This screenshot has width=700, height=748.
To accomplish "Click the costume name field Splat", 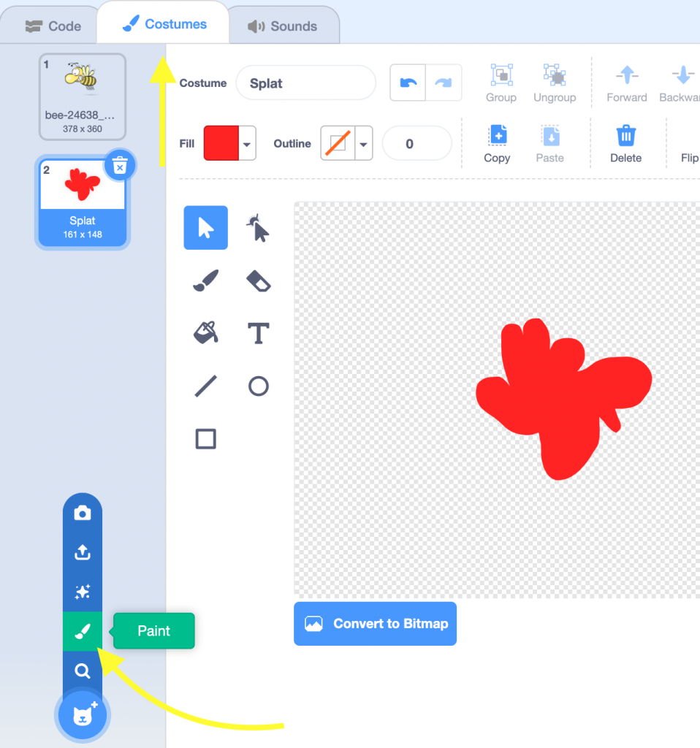I will coord(305,83).
